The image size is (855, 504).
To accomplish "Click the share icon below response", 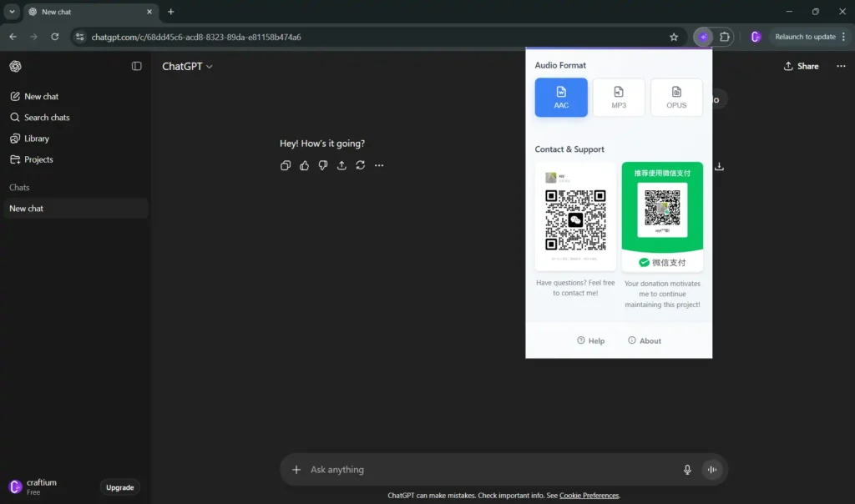I will 341,165.
